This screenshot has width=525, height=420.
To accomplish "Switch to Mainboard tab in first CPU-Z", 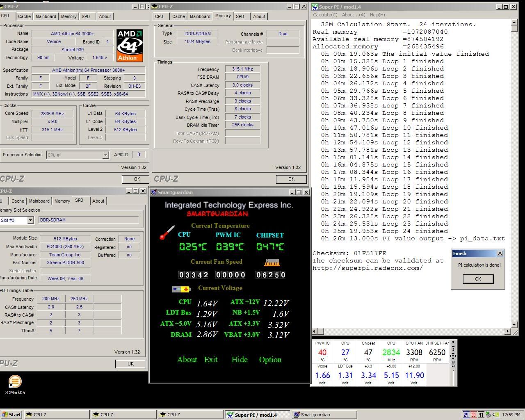I will (x=46, y=16).
